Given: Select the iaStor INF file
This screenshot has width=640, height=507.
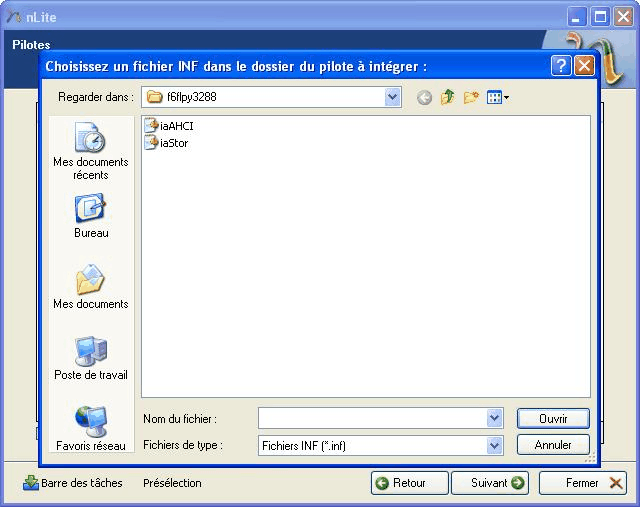Looking at the screenshot, I should pos(166,143).
